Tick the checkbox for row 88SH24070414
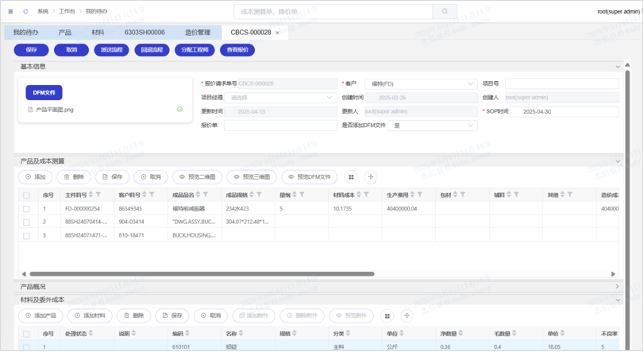 (x=26, y=222)
